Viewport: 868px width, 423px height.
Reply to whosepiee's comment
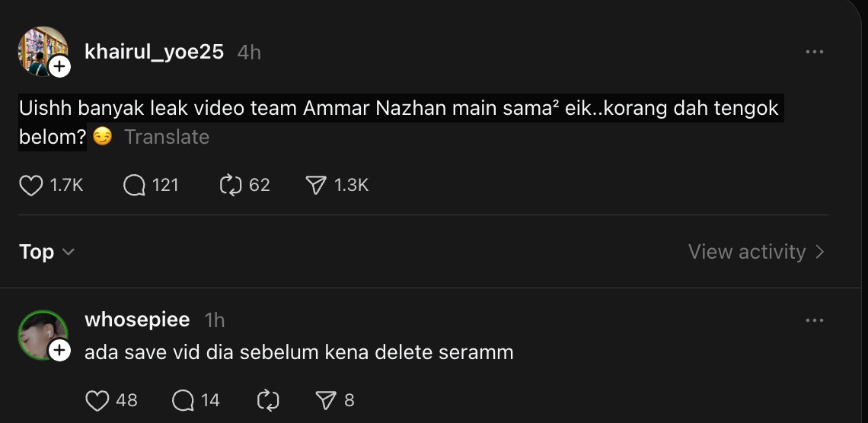point(183,400)
